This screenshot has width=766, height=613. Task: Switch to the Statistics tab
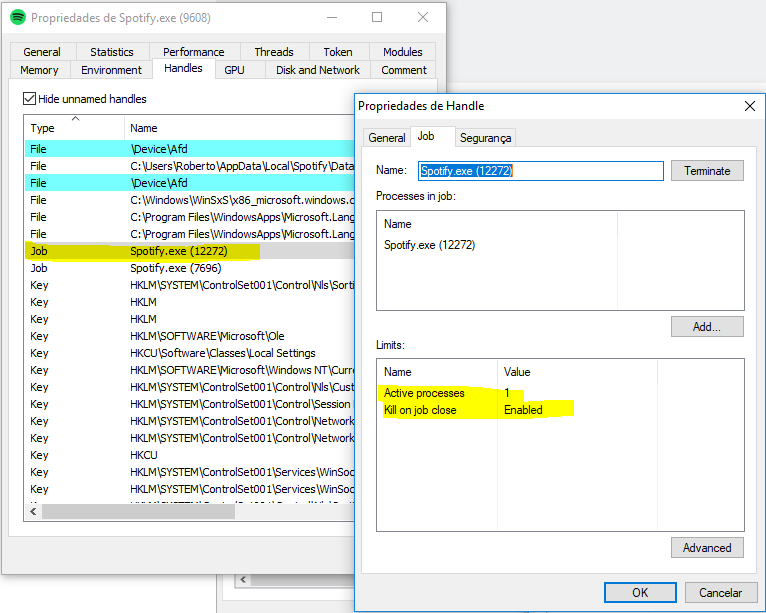click(112, 52)
